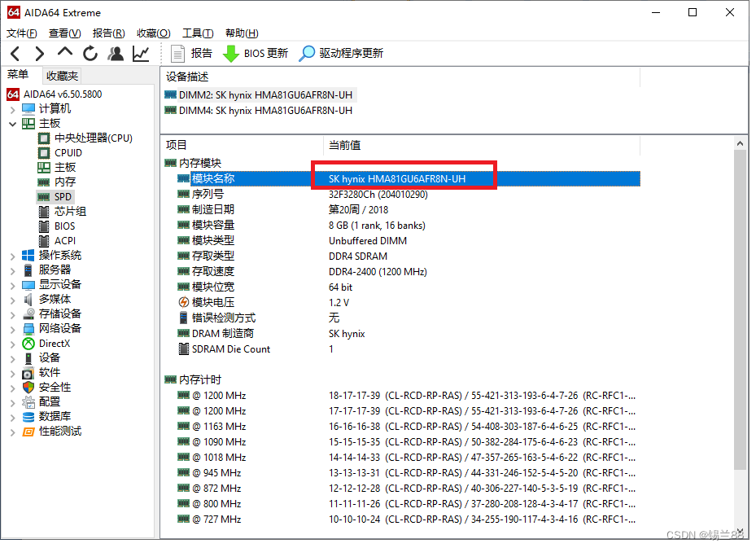The width and height of the screenshot is (756, 548).
Task: Click the 性能测试 benchmark icon
Action: tap(28, 432)
